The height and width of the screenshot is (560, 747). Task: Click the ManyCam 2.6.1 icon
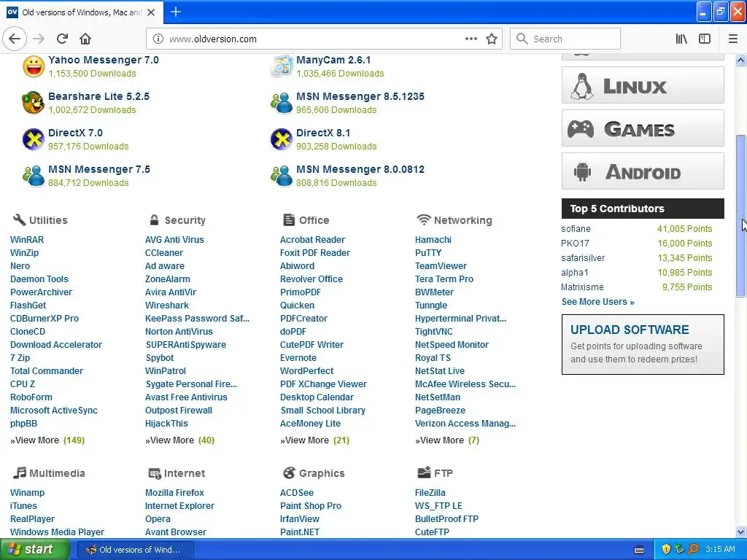[282, 66]
